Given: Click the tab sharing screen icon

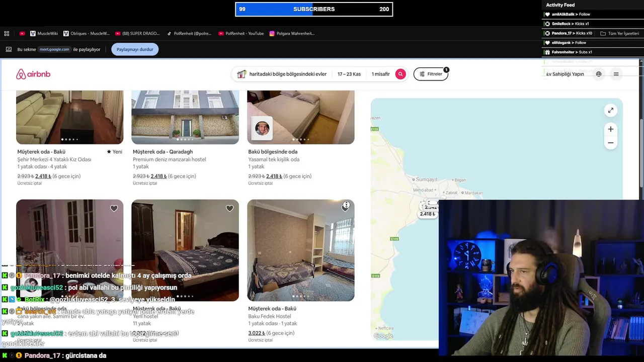Looking at the screenshot, I should point(9,49).
